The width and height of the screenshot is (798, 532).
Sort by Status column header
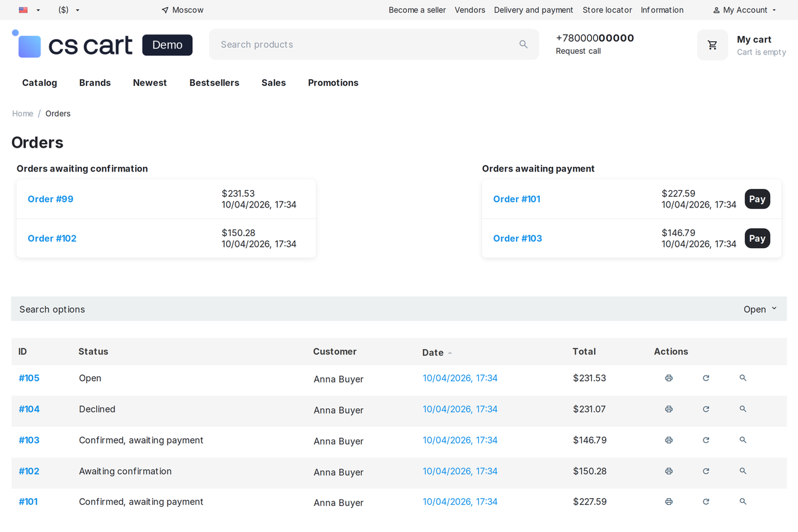tap(93, 352)
